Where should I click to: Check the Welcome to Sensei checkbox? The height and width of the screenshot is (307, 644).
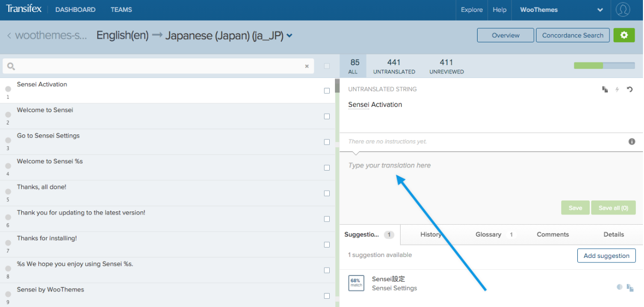tap(327, 116)
